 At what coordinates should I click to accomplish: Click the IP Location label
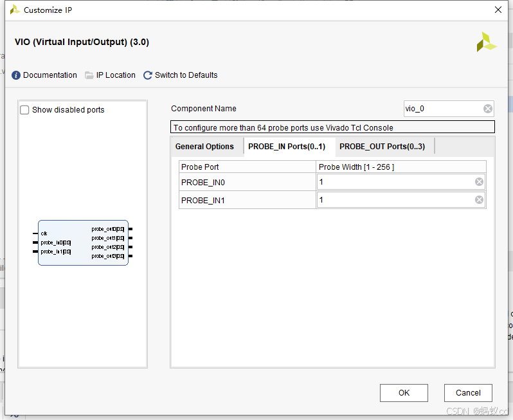coord(116,75)
